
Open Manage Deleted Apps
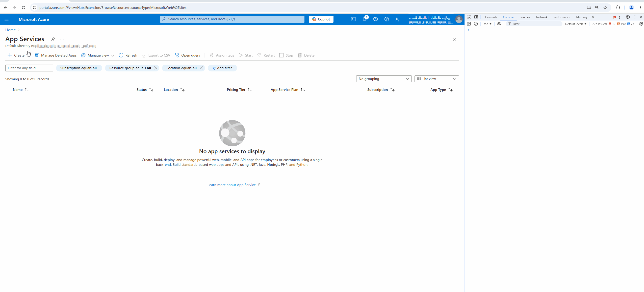point(56,55)
